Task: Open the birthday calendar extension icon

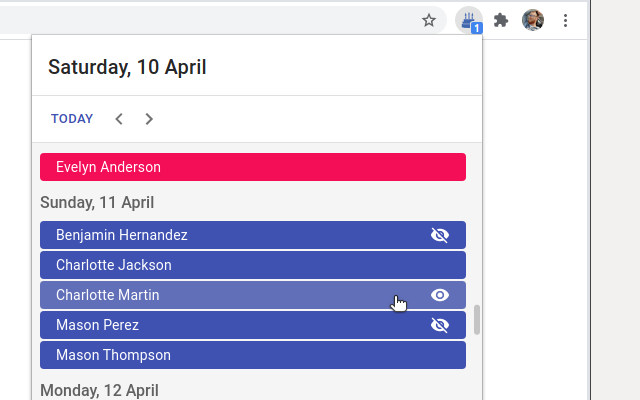Action: [x=469, y=20]
